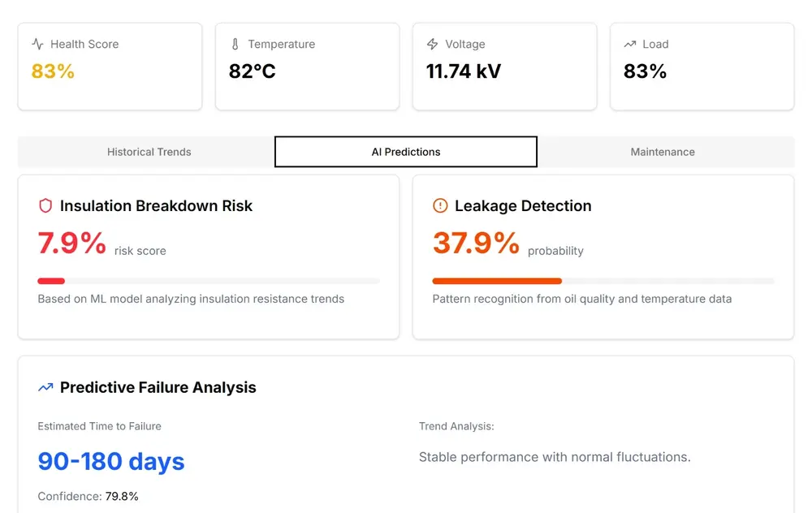Click the Predictive Failure Analysis chart icon
Screen dimensions: 812x513
[x=45, y=387]
